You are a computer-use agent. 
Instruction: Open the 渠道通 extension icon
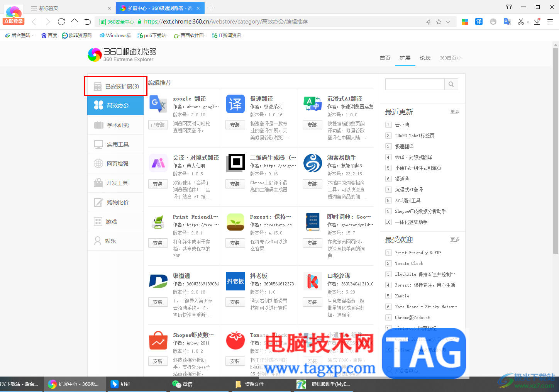click(158, 281)
